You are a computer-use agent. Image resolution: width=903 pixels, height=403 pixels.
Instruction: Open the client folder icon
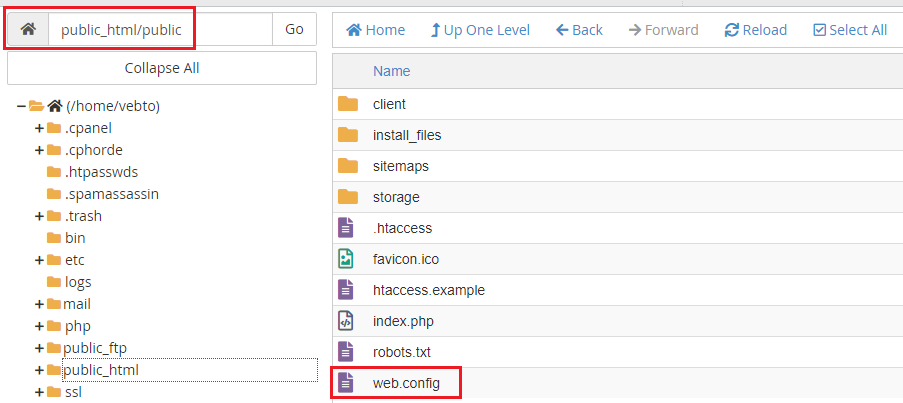pyautogui.click(x=347, y=104)
